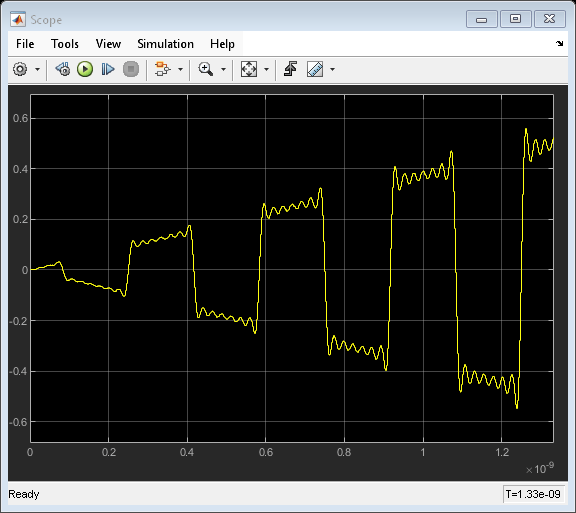The width and height of the screenshot is (576, 513).
Task: Click the Highlight Simulink Block icon
Action: (163, 69)
